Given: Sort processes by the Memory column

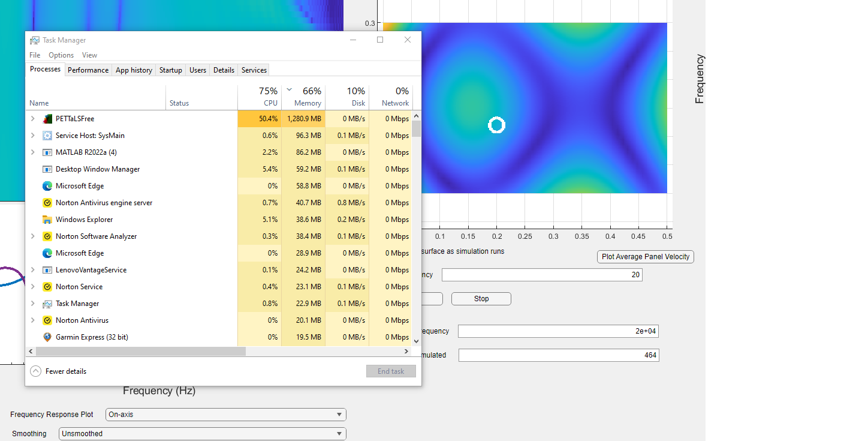Looking at the screenshot, I should click(x=303, y=97).
